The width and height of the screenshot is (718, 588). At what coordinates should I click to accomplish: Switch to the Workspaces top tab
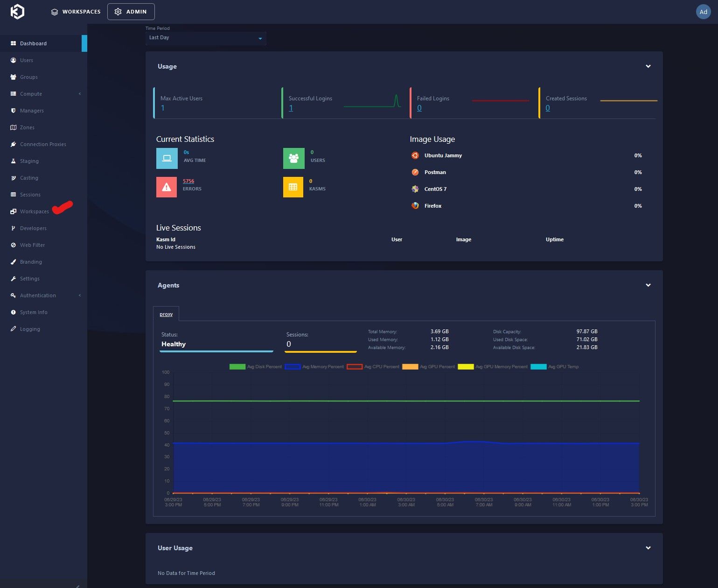[x=76, y=12]
